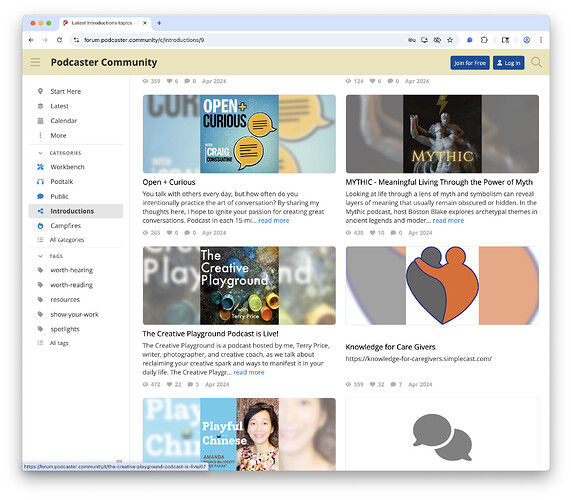Go back with browser back arrow
The width and height of the screenshot is (571, 500).
pyautogui.click(x=31, y=40)
